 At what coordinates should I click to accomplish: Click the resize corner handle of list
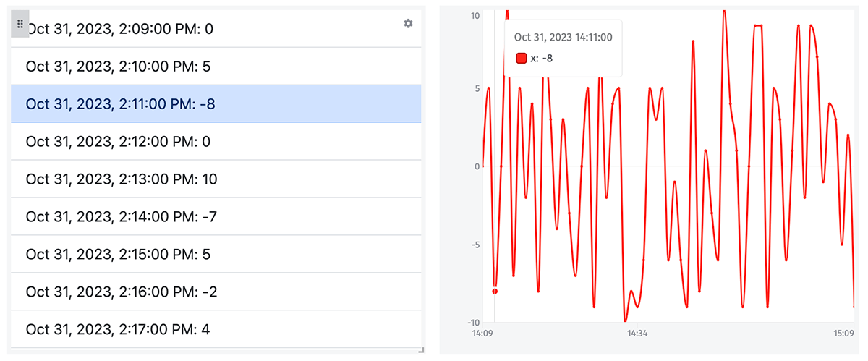click(x=421, y=350)
